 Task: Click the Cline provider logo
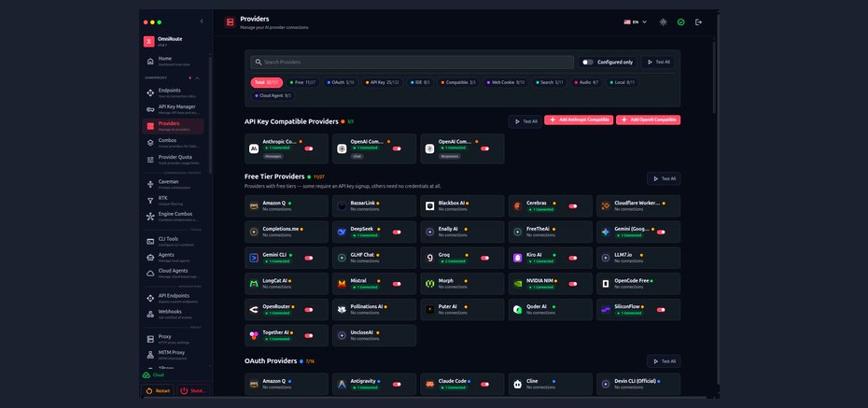tap(518, 385)
